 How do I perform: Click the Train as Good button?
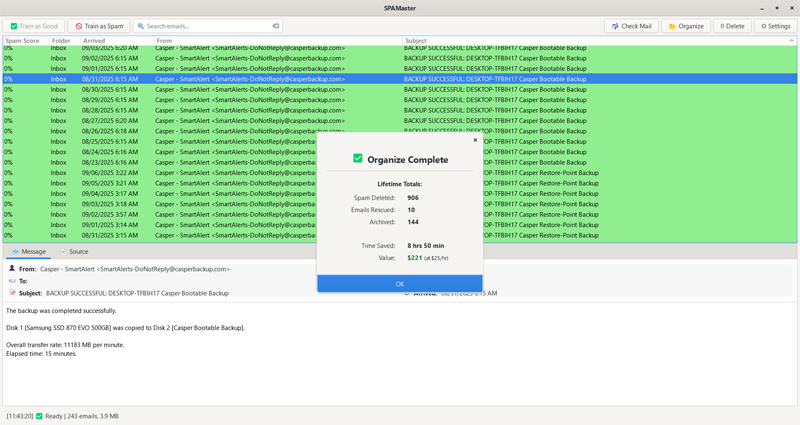(x=34, y=26)
